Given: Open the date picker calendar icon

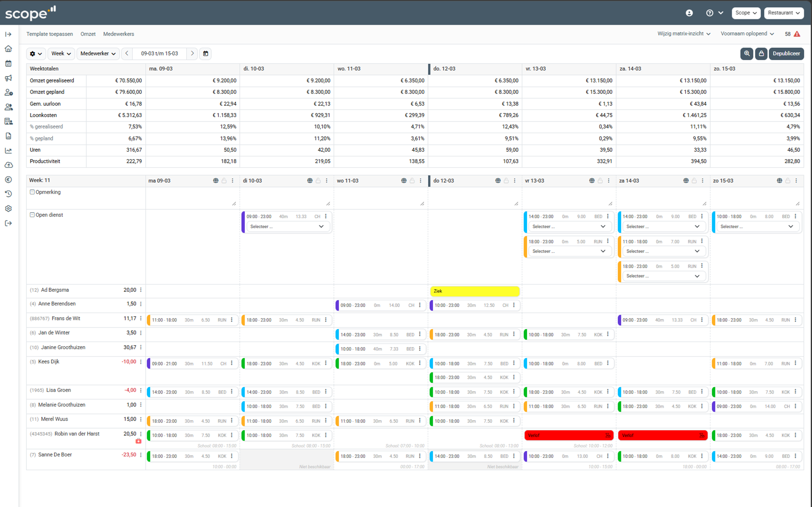Looking at the screenshot, I should tap(206, 54).
